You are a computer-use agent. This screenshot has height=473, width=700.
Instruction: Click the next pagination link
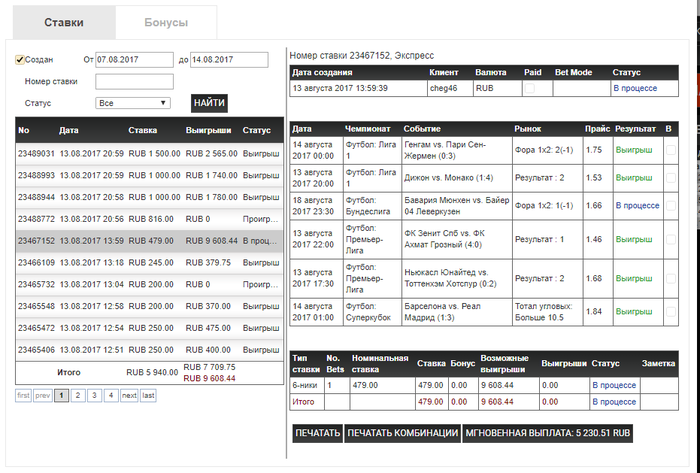tap(129, 395)
